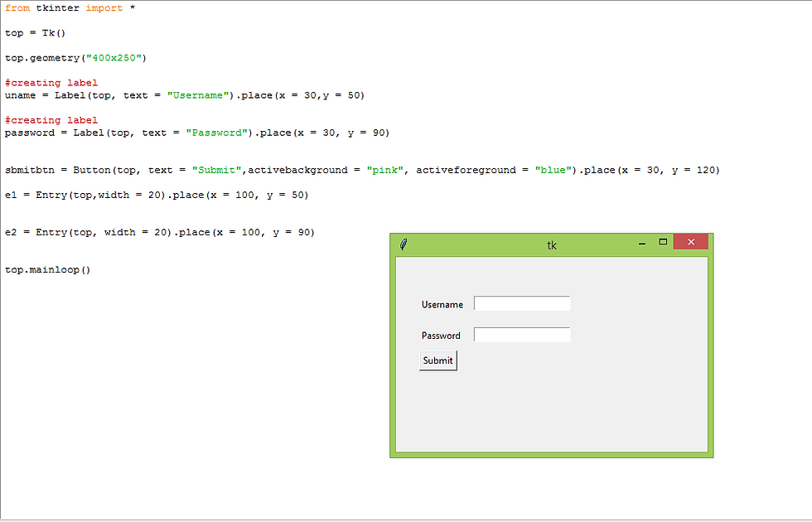812x522 pixels.
Task: Click the feather icon in tk title bar
Action: pos(404,244)
